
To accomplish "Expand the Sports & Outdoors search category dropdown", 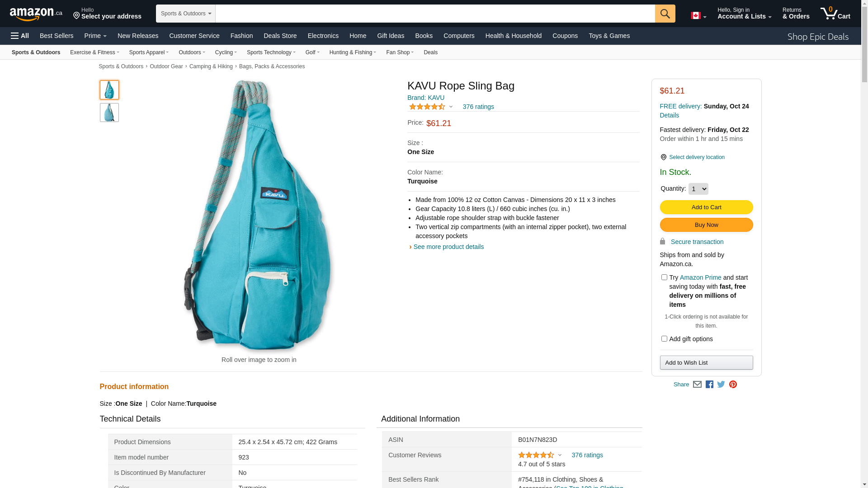I will (186, 14).
